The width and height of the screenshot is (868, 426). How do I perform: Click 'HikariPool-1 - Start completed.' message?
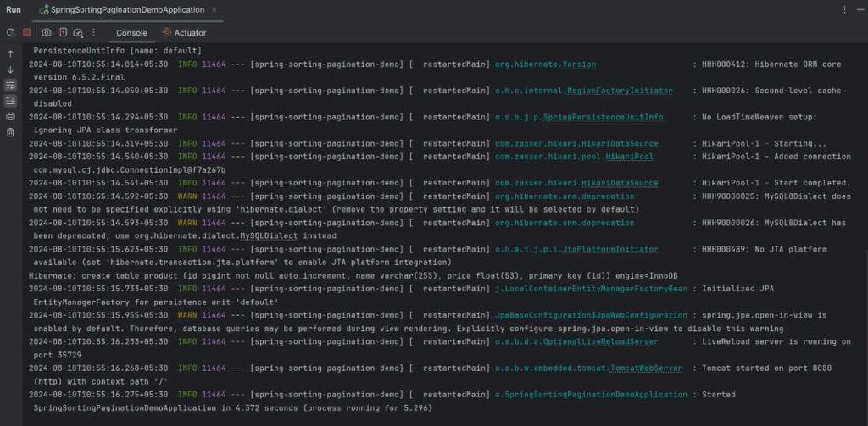[776, 183]
